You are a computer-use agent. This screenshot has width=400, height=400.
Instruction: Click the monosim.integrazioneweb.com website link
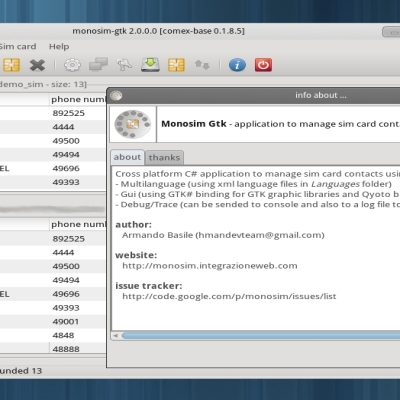coord(210,266)
